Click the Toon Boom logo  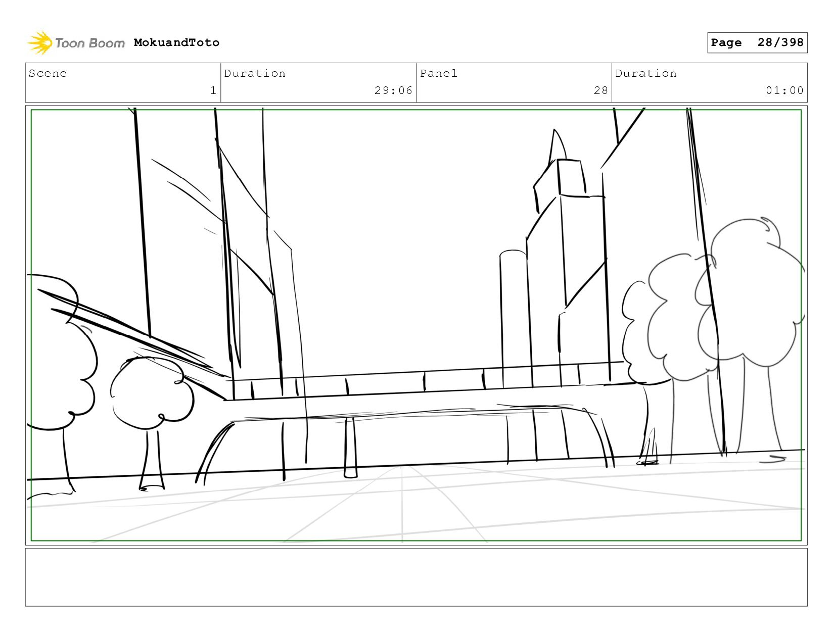point(76,43)
